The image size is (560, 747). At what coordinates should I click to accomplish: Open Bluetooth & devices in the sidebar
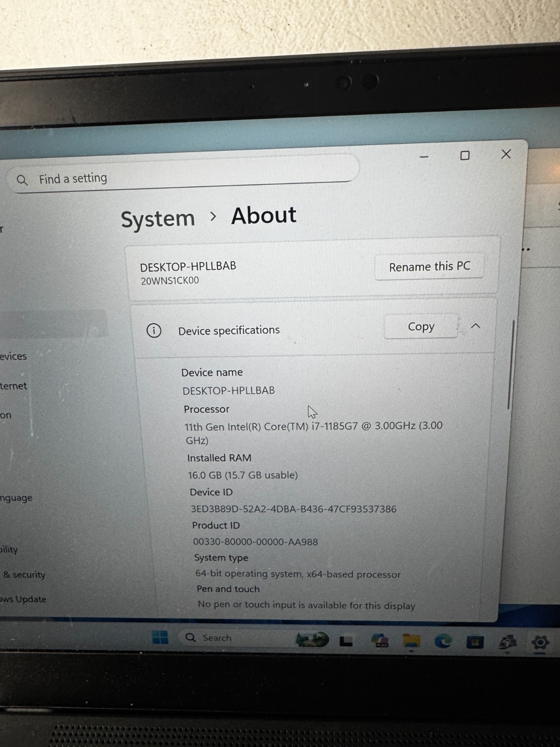click(14, 356)
